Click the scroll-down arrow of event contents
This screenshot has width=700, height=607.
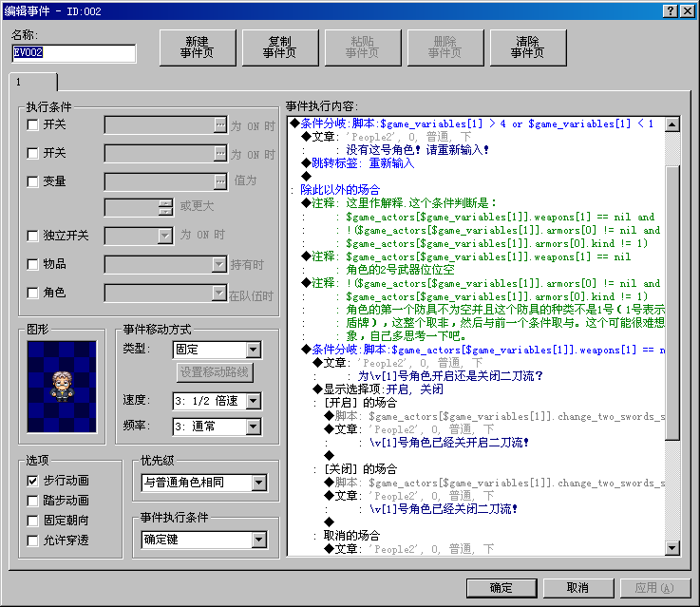click(672, 548)
